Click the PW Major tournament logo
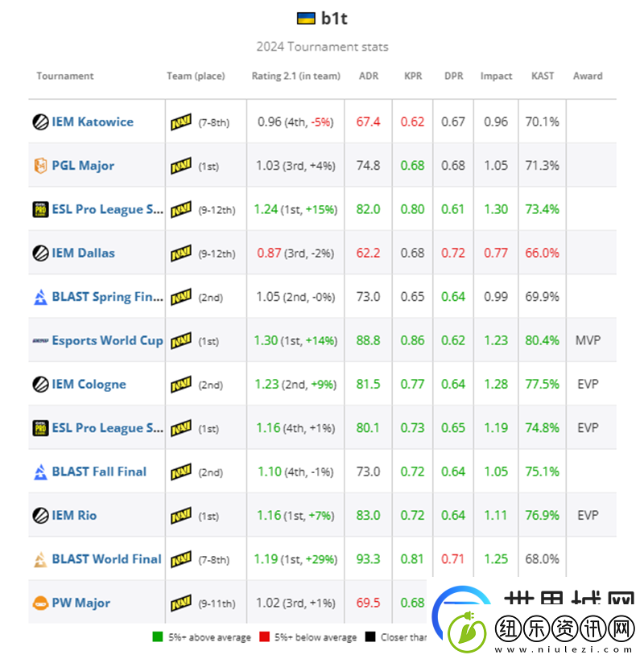 [40, 603]
